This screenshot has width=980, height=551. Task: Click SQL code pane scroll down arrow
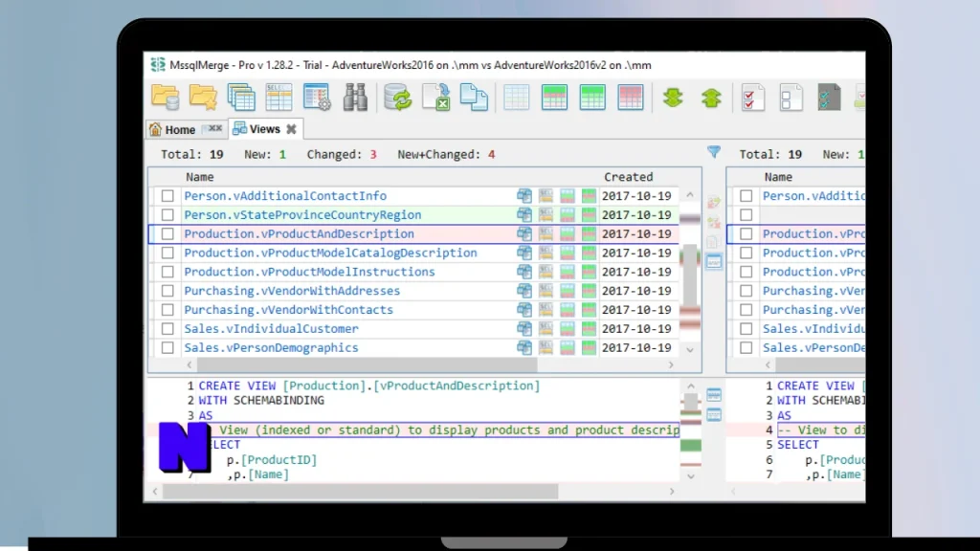pos(691,476)
